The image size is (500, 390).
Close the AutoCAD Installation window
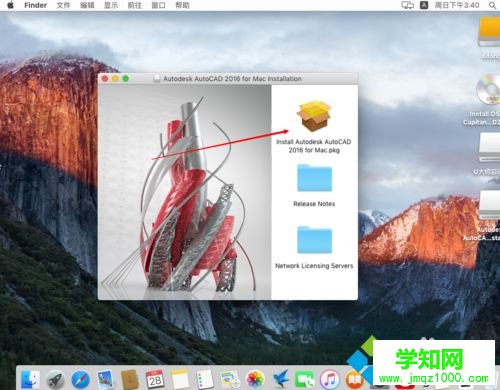105,79
